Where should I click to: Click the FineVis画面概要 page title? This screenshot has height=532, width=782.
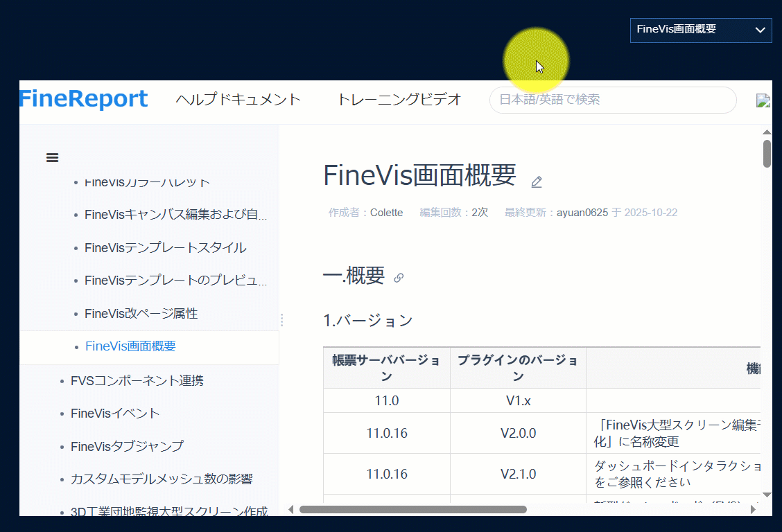click(x=419, y=175)
